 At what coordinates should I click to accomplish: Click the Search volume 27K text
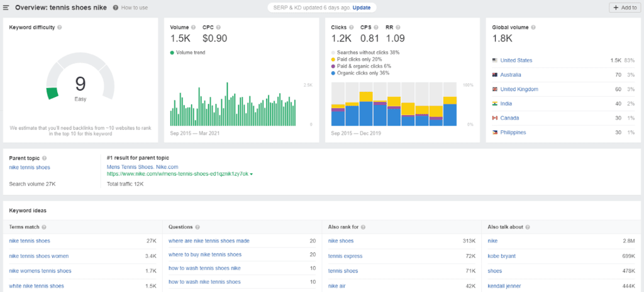32,184
